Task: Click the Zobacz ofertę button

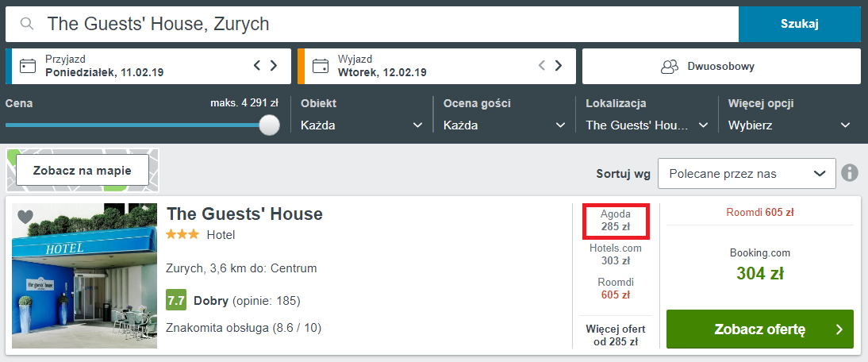Action: 759,329
